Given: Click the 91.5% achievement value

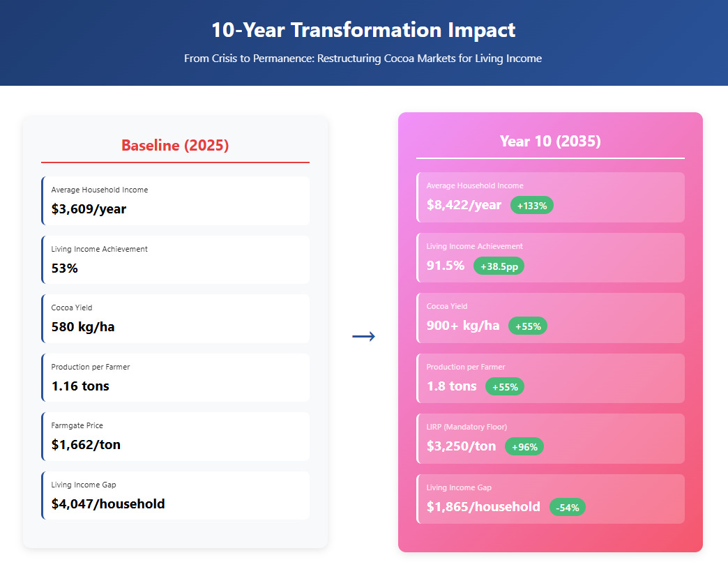Looking at the screenshot, I should (446, 266).
